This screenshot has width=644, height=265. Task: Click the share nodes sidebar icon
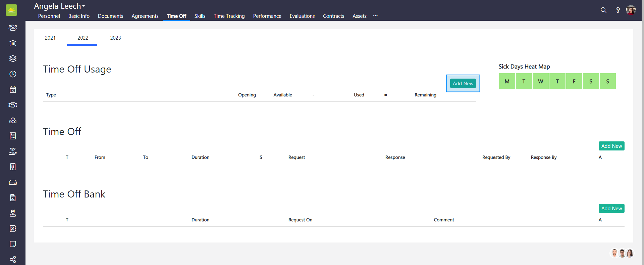[13, 259]
